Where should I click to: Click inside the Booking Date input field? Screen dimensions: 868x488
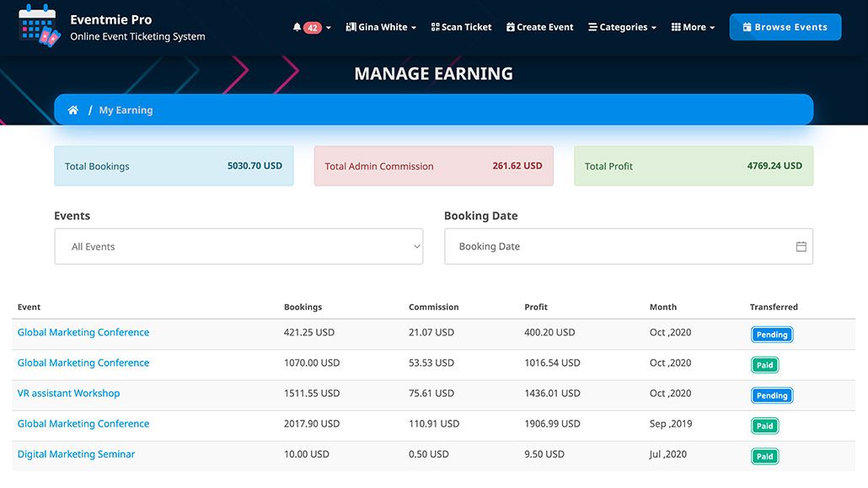pyautogui.click(x=590, y=245)
